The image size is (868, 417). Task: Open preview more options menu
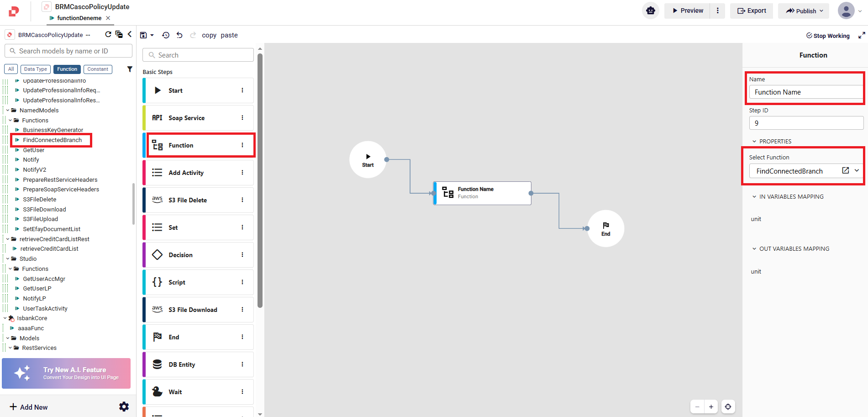pos(717,11)
